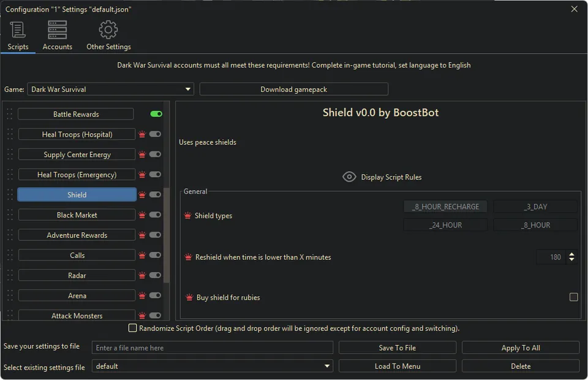
Task: Select the _8_HOUR_RECHARGE shield type
Action: [445, 207]
